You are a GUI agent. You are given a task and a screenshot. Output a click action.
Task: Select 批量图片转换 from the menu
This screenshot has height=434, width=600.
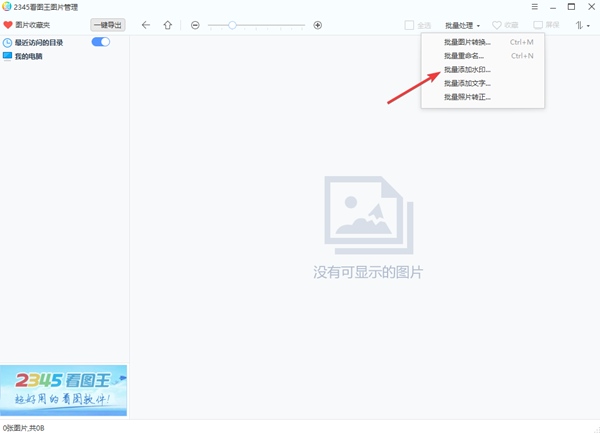[468, 42]
